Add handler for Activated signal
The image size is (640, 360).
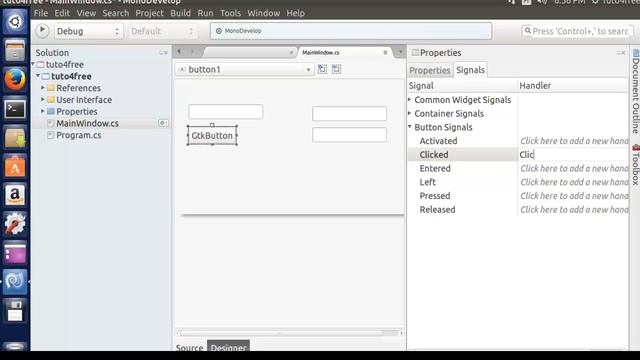tap(573, 141)
